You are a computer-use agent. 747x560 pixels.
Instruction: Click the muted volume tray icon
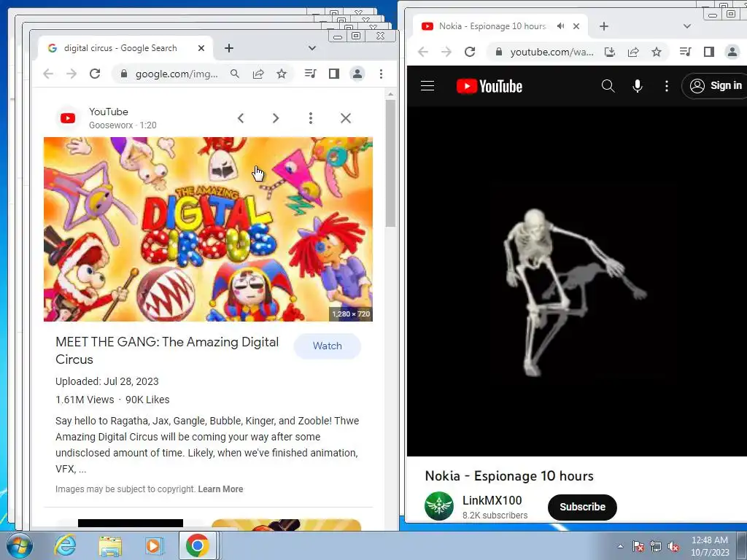(x=673, y=546)
